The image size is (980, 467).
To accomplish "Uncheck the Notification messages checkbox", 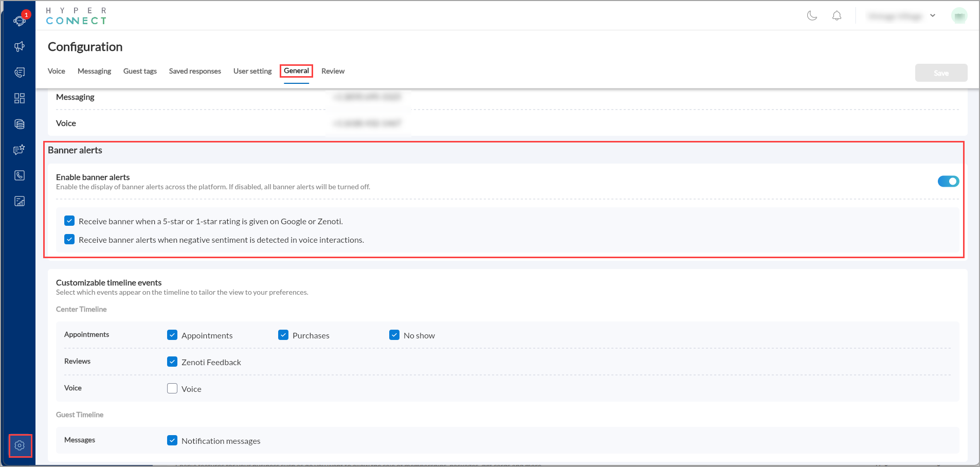I will (x=172, y=440).
